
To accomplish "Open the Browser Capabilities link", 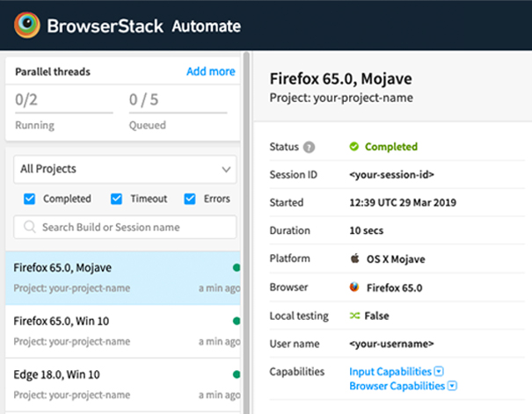I will [397, 386].
